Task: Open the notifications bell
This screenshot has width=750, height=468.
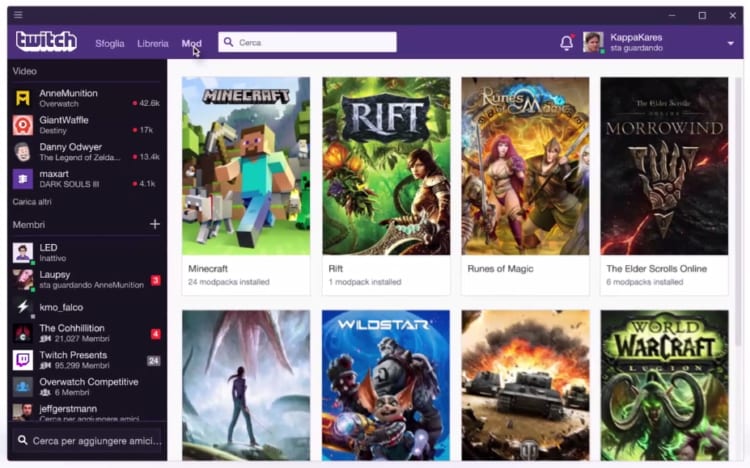Action: [566, 42]
